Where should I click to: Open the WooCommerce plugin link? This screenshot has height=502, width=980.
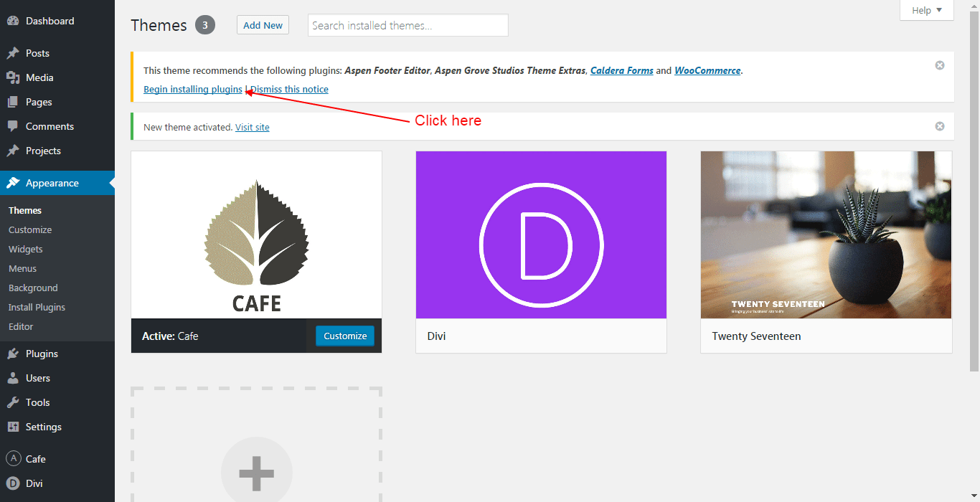pyautogui.click(x=707, y=70)
